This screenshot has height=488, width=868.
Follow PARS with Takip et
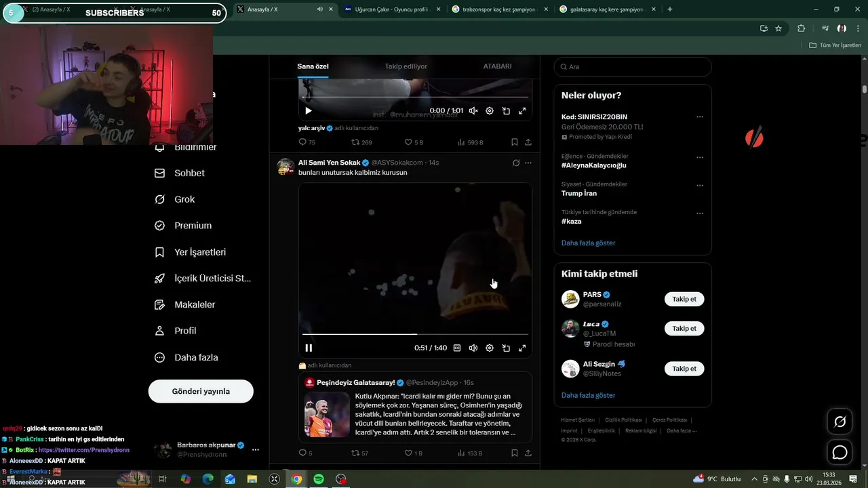point(684,299)
